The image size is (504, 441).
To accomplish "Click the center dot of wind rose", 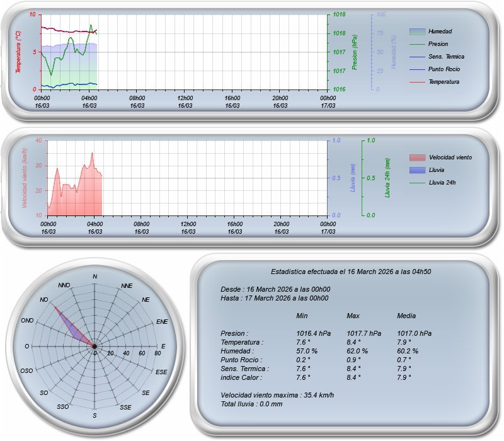I will pos(94,346).
